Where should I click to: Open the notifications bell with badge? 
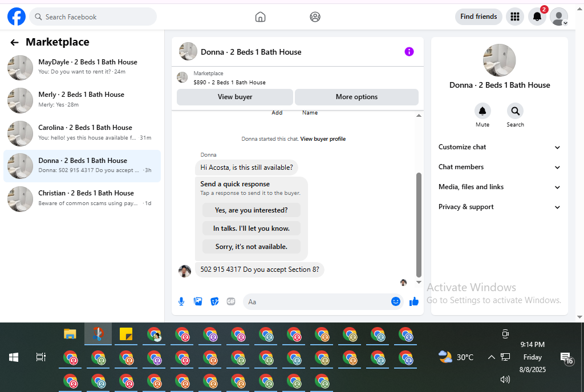(x=537, y=17)
